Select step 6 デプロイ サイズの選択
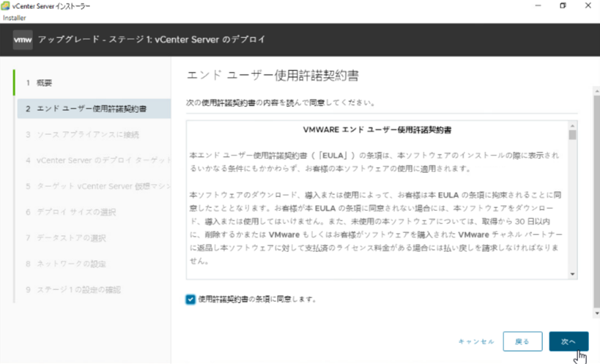Screen dimensions: 600x364 94,212
